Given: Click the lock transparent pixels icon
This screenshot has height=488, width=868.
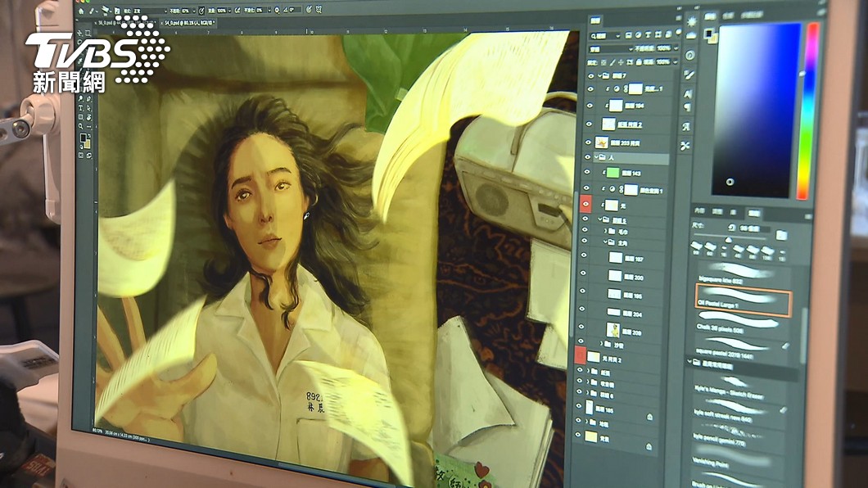Looking at the screenshot, I should 604,62.
